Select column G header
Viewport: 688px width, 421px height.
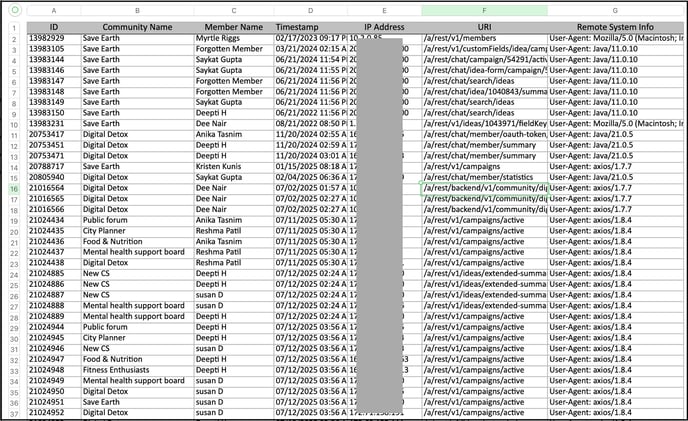point(615,11)
